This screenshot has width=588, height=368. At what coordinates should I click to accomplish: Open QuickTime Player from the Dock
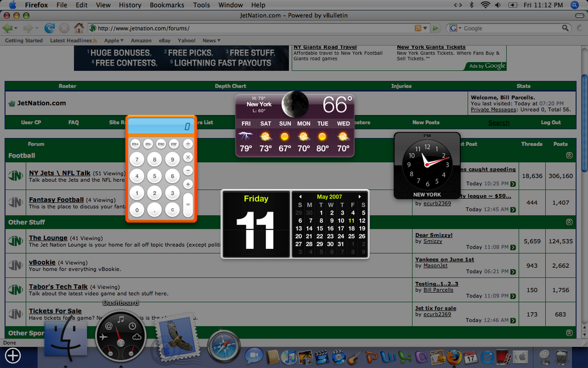[487, 357]
